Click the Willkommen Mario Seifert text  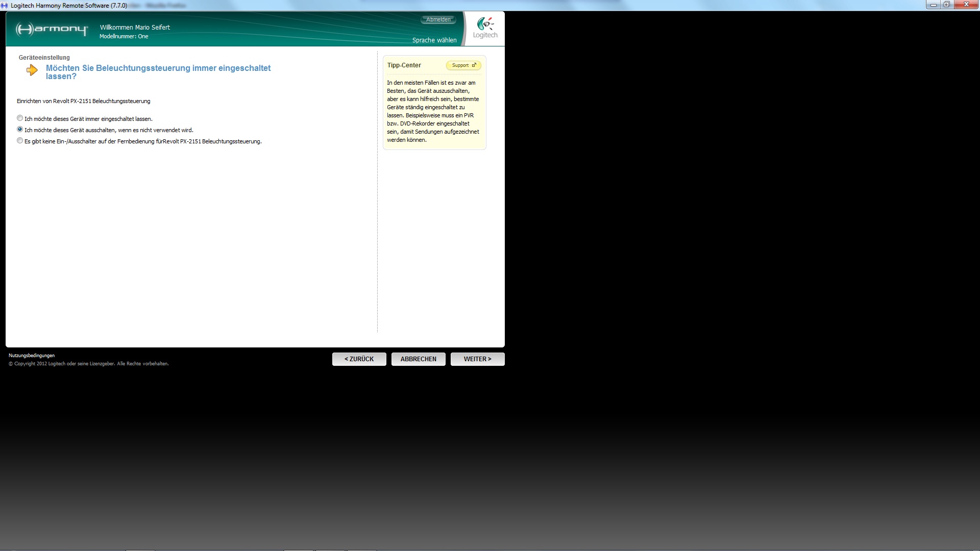click(x=135, y=28)
